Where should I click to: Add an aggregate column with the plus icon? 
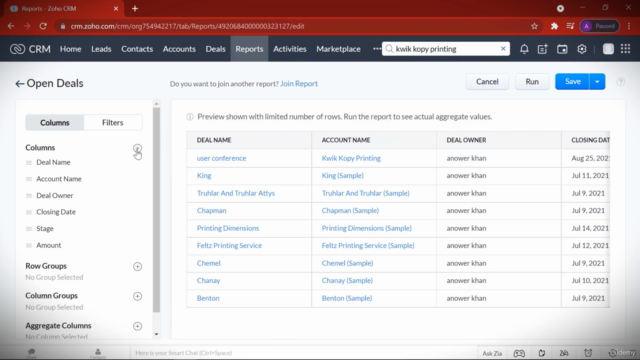138,326
